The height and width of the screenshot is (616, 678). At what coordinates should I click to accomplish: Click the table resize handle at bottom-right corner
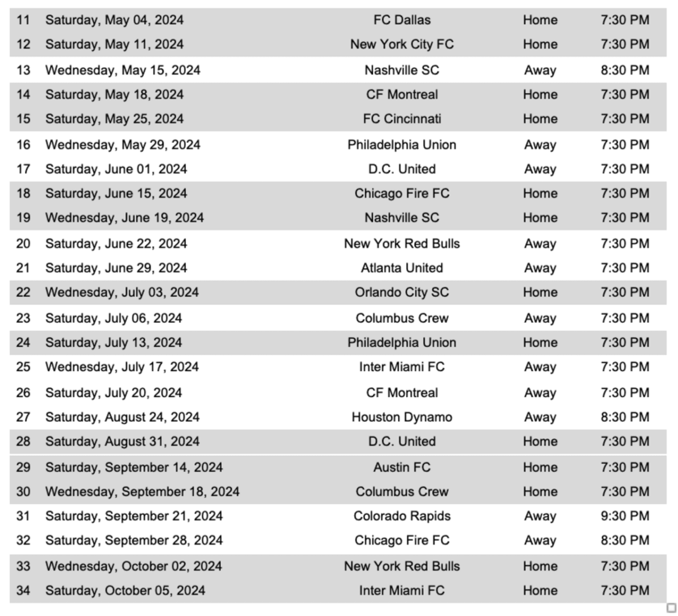tap(671, 608)
